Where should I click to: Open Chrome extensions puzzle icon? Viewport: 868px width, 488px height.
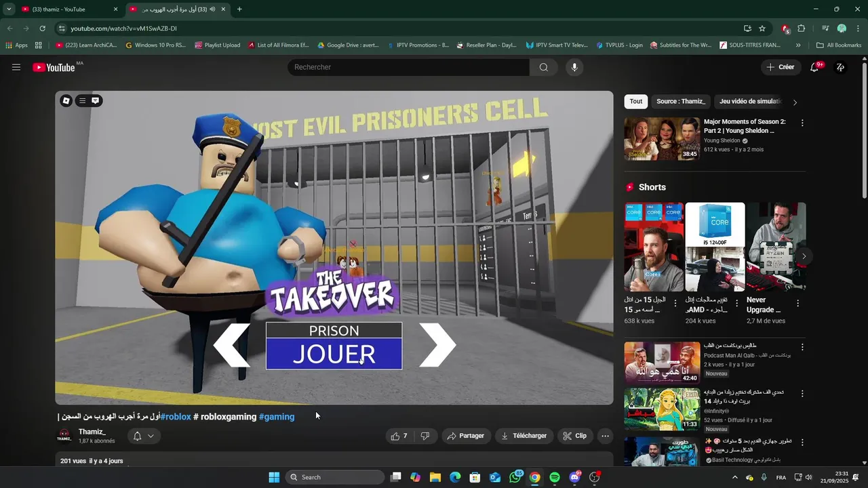[x=802, y=28]
